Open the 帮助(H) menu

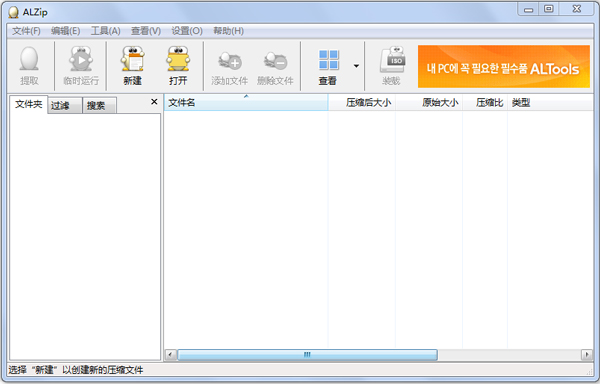tap(228, 31)
